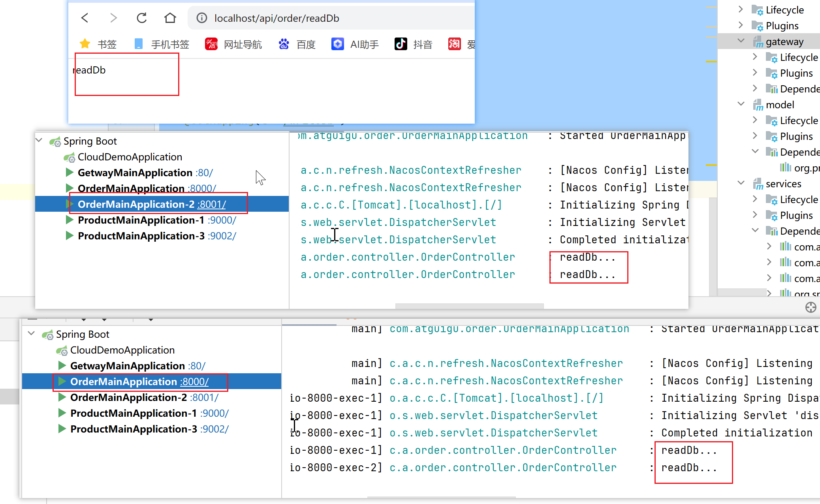Open :9002/ link in upper services panel
The image size is (820, 504).
[222, 236]
